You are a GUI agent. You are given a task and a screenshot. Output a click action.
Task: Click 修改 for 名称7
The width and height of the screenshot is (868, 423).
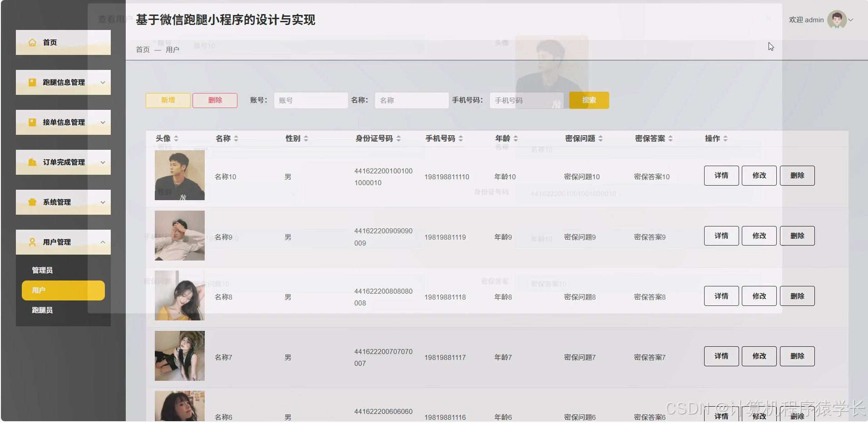click(x=759, y=356)
